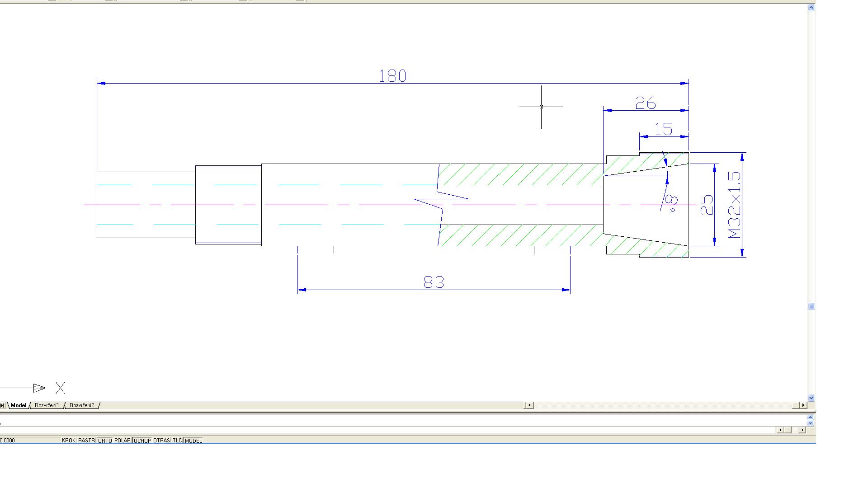Click MODEL space button in status bar
Screen dimensions: 868x488
pyautogui.click(x=193, y=440)
